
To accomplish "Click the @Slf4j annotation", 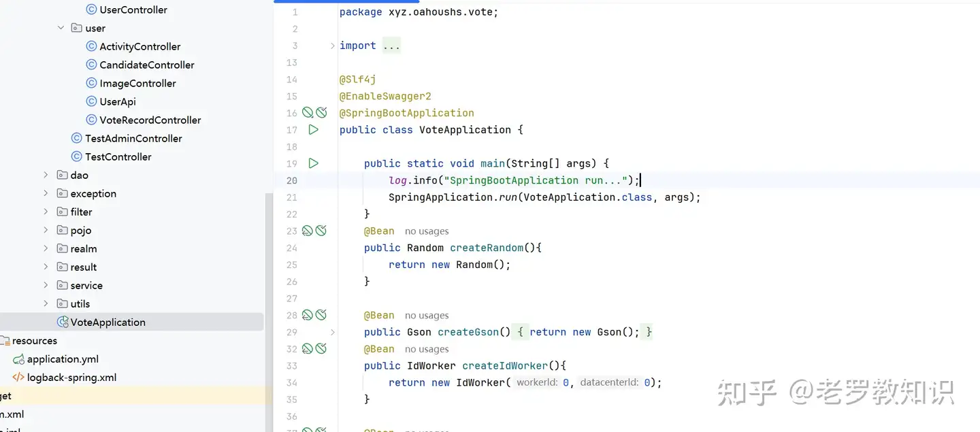I will 358,80.
